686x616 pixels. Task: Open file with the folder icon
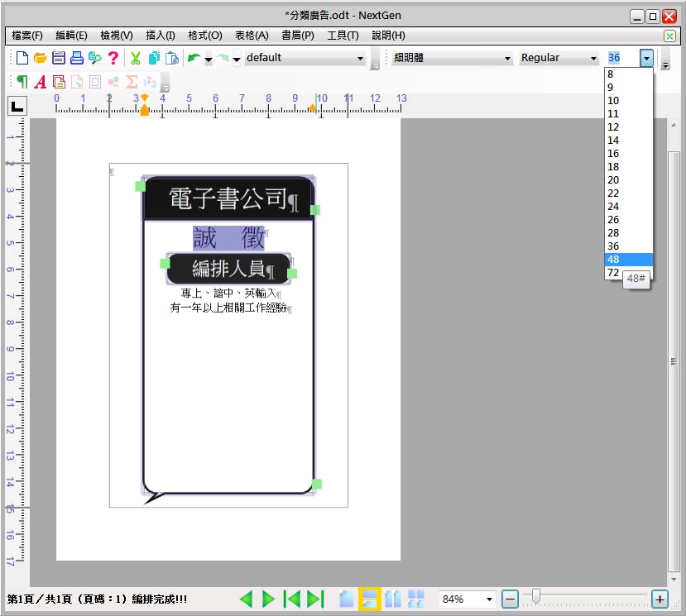[41, 58]
